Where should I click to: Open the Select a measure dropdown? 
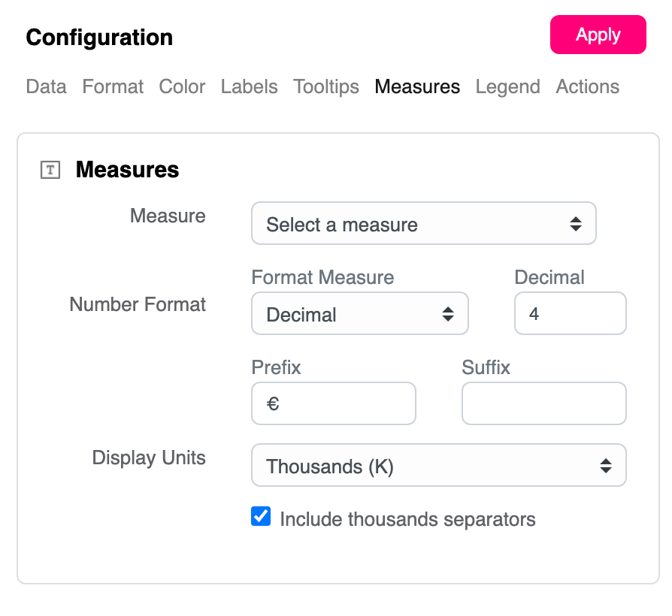pyautogui.click(x=423, y=224)
